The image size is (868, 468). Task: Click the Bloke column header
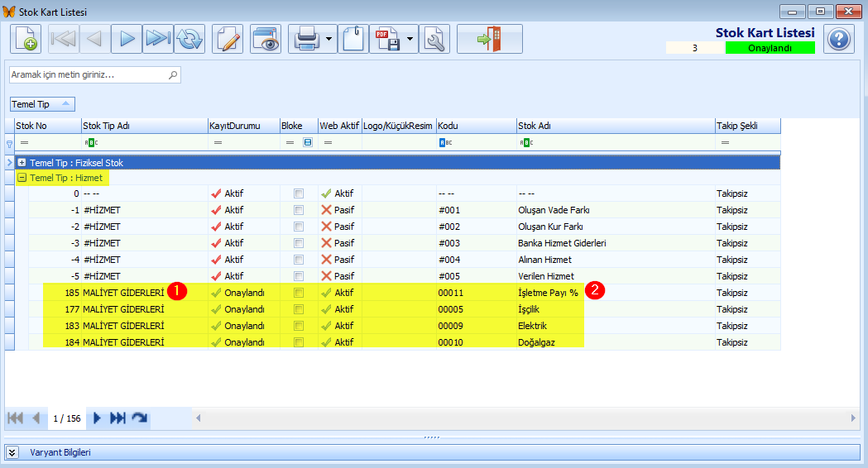pyautogui.click(x=299, y=126)
